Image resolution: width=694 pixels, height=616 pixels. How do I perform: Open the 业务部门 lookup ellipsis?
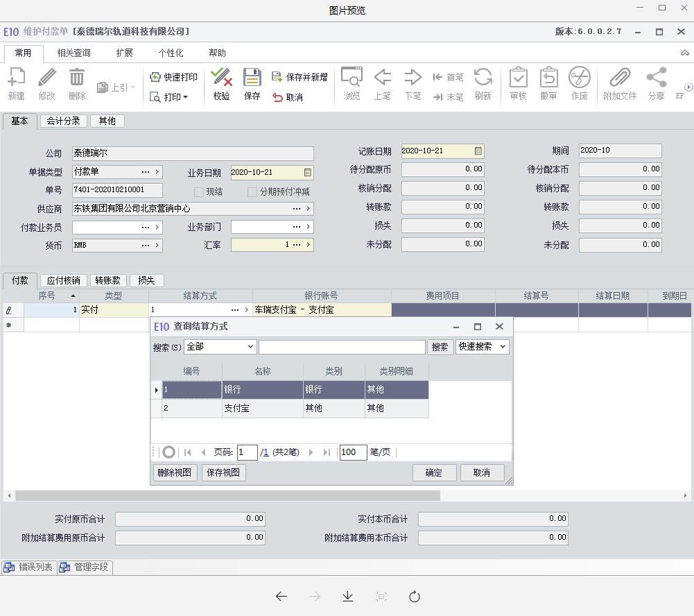click(297, 227)
